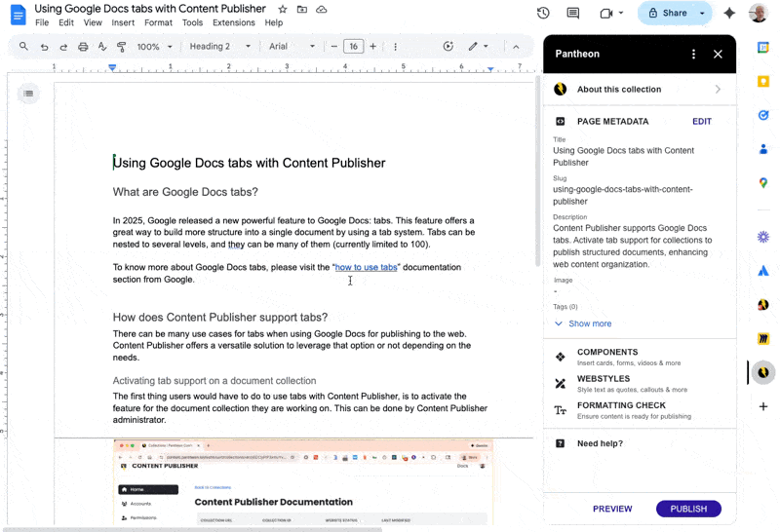Open version history clock icon
Image resolution: width=780 pixels, height=532 pixels.
click(543, 13)
